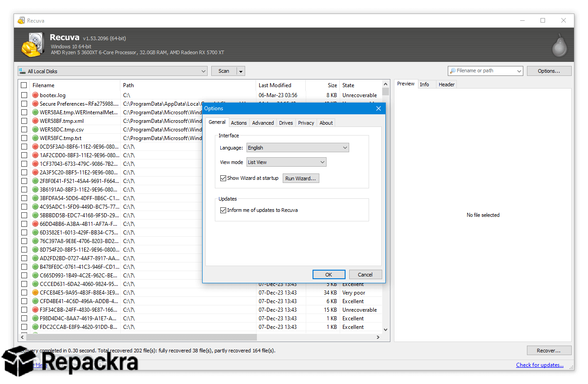The height and width of the screenshot is (384, 588).
Task: Click the red status icon of F3F34CBB-24FF file
Action: tap(35, 310)
